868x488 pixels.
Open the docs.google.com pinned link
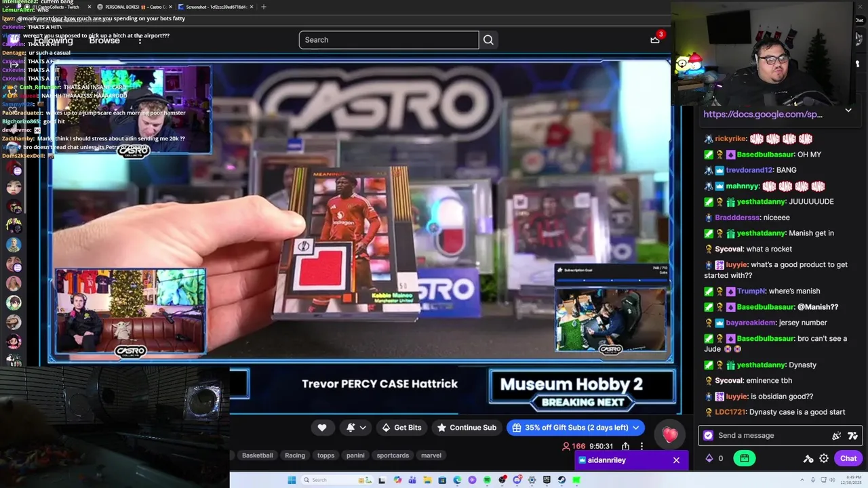(763, 115)
